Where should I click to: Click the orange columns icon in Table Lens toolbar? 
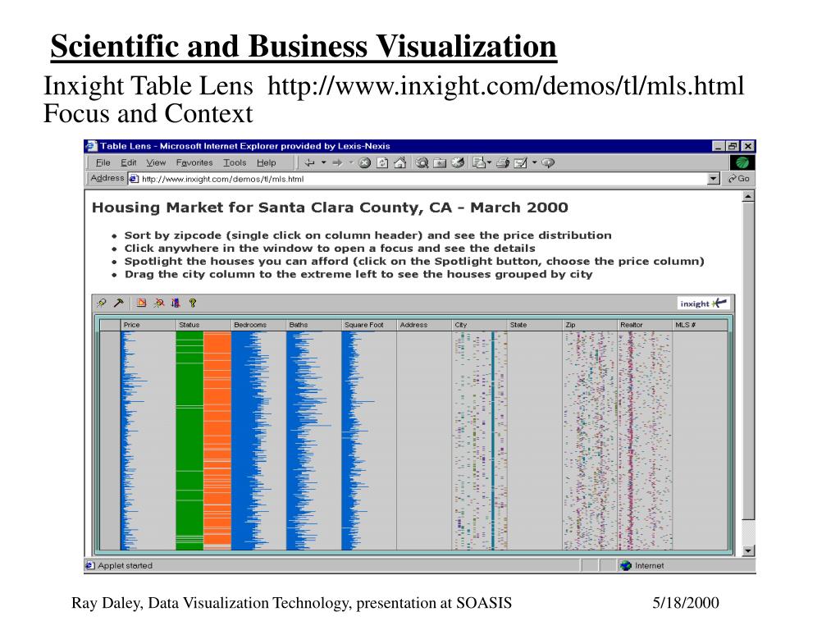(141, 304)
